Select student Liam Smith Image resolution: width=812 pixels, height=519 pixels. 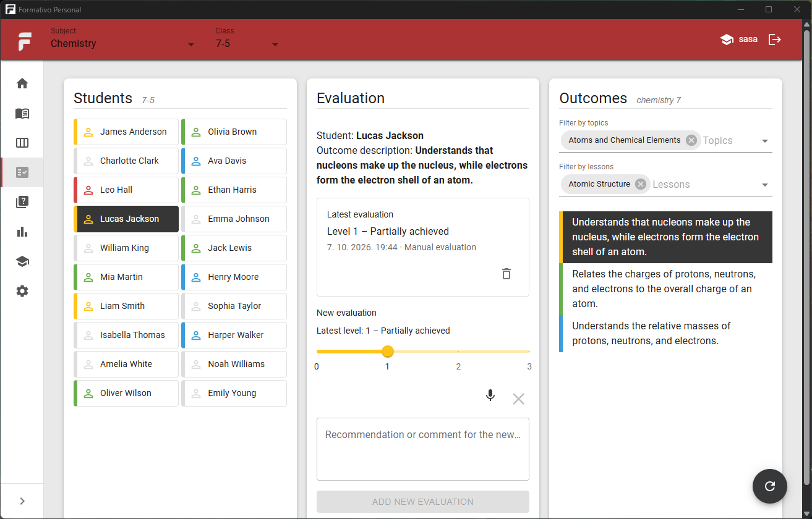coord(126,306)
